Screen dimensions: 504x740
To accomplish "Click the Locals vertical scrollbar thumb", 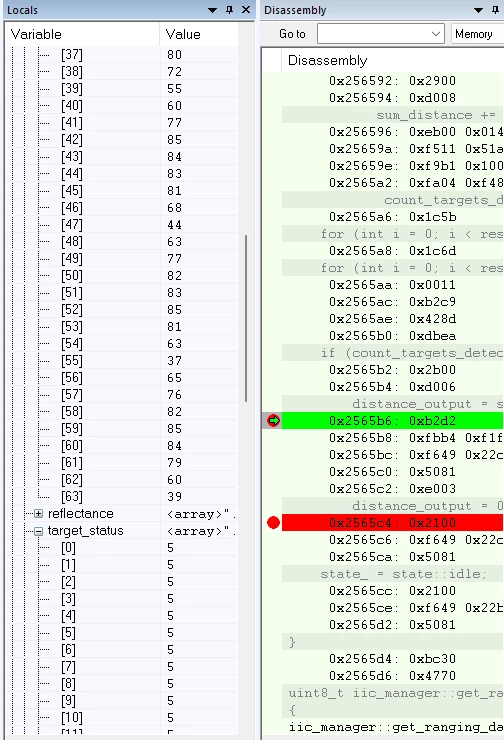I will coord(245,319).
